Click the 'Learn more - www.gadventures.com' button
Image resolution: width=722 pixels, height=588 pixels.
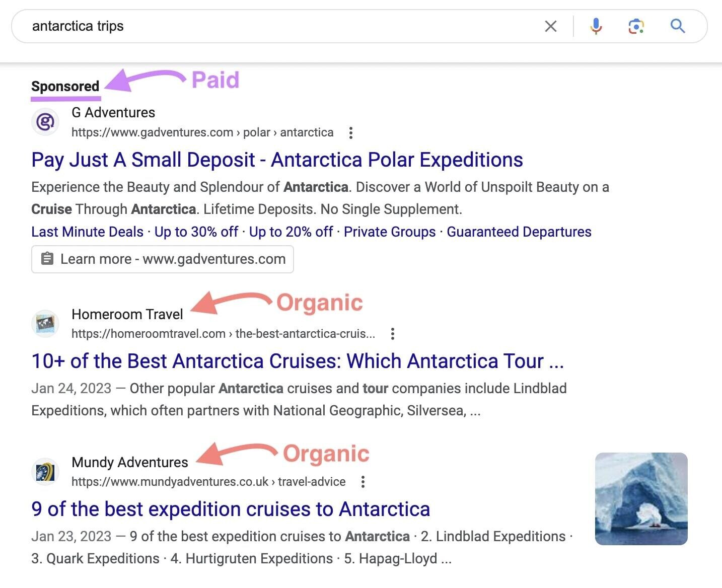click(163, 259)
